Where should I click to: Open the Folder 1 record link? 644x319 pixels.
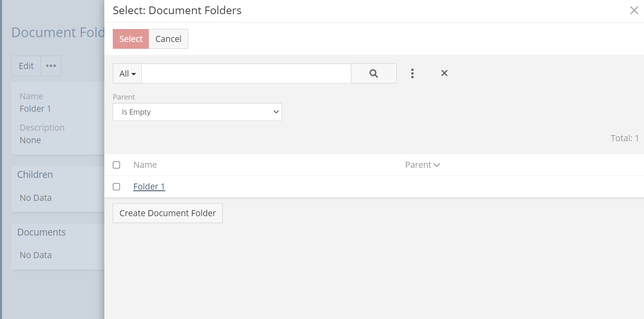point(149,186)
